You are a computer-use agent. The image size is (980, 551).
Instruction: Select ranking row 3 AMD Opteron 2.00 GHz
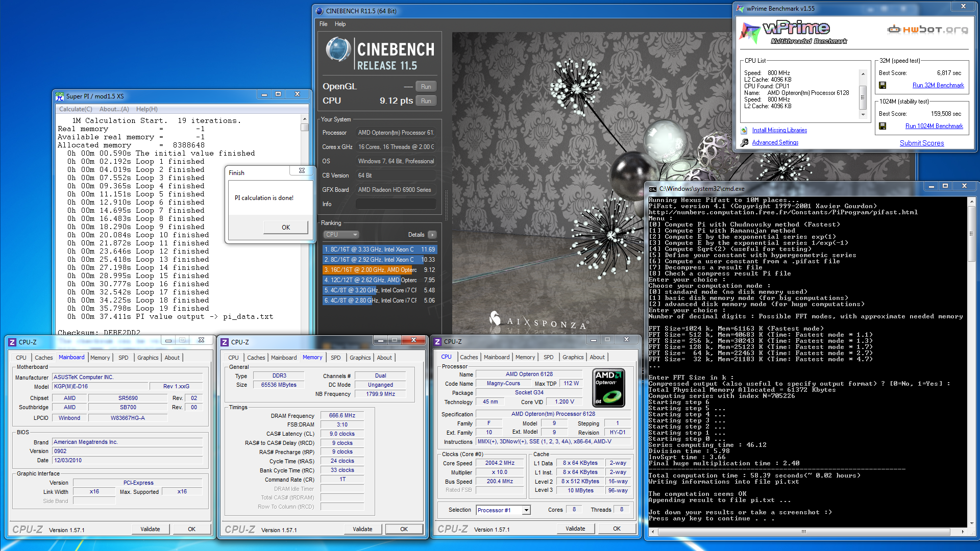[x=380, y=270]
